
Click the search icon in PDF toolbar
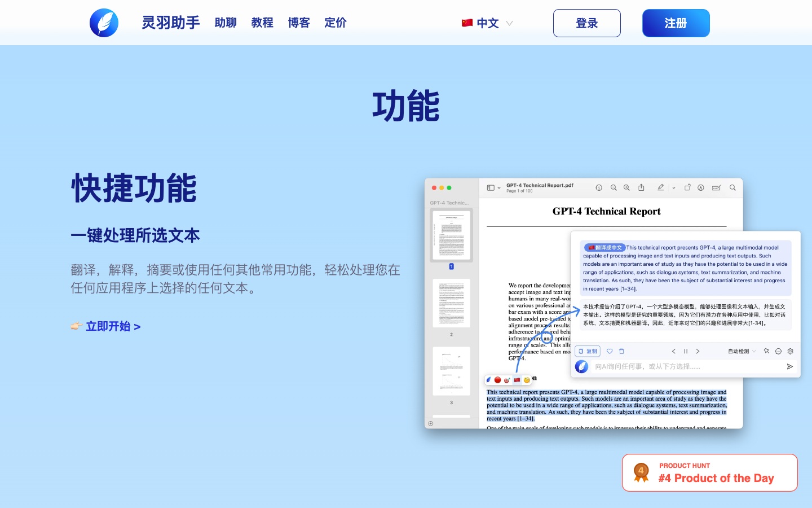[732, 188]
